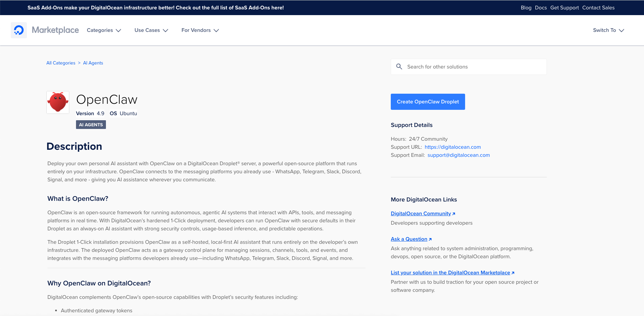Click Why OpenClaw on DigitalOcean? heading
644x316 pixels.
99,283
